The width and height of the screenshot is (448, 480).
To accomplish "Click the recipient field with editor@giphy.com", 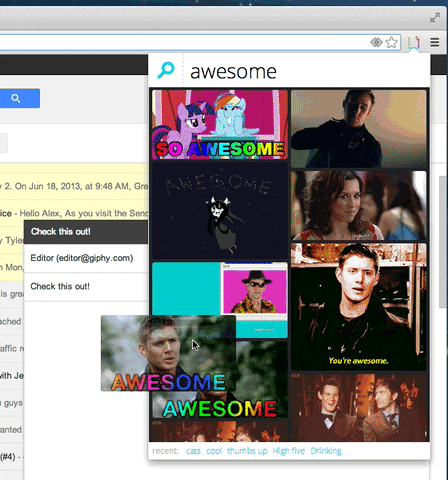I will 86,258.
